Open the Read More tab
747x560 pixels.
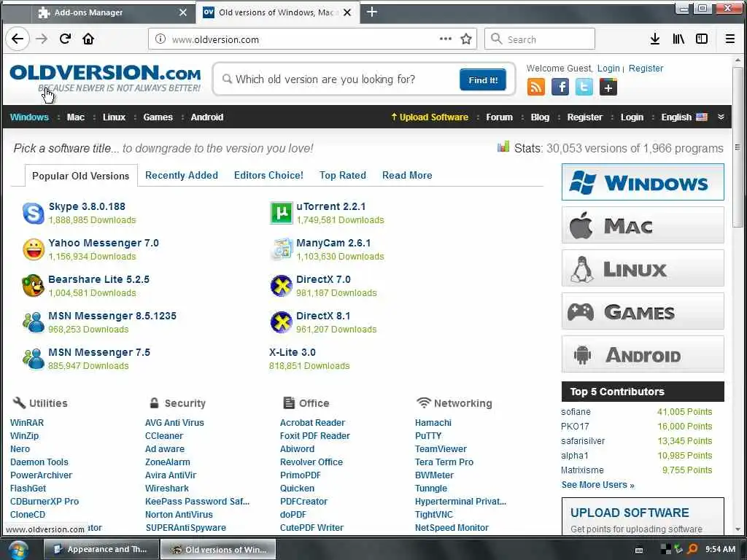pos(407,175)
